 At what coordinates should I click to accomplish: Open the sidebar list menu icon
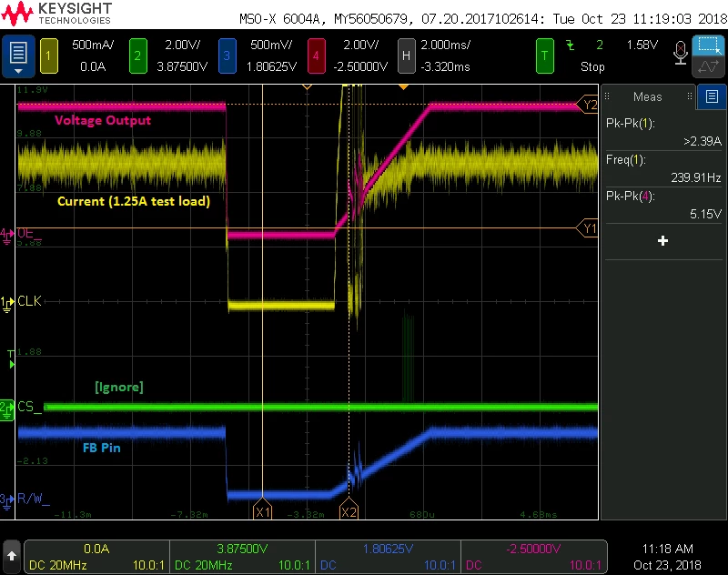click(712, 96)
